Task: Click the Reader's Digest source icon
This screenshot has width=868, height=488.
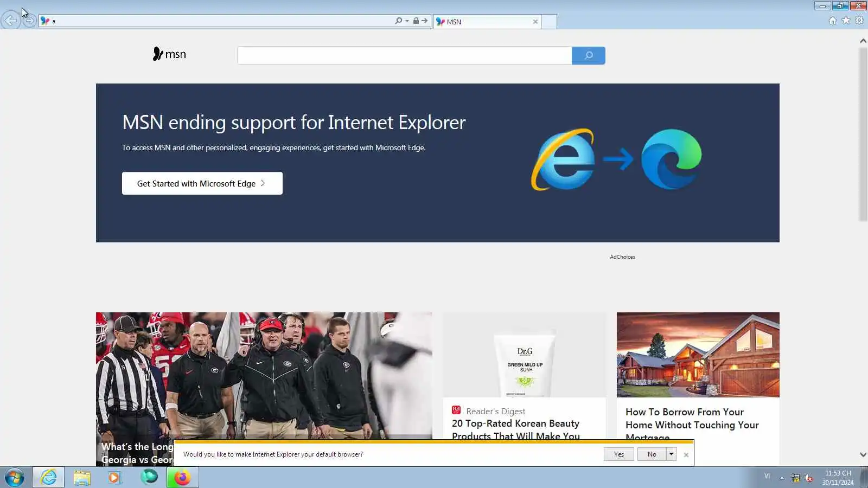Action: [456, 410]
